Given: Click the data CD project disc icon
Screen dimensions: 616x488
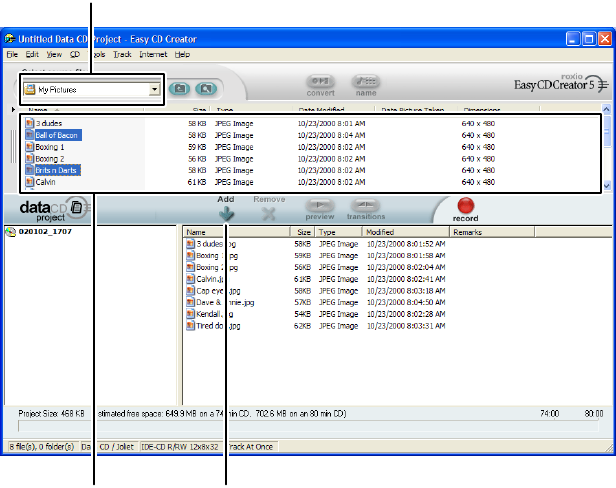Looking at the screenshot, I should (76, 207).
